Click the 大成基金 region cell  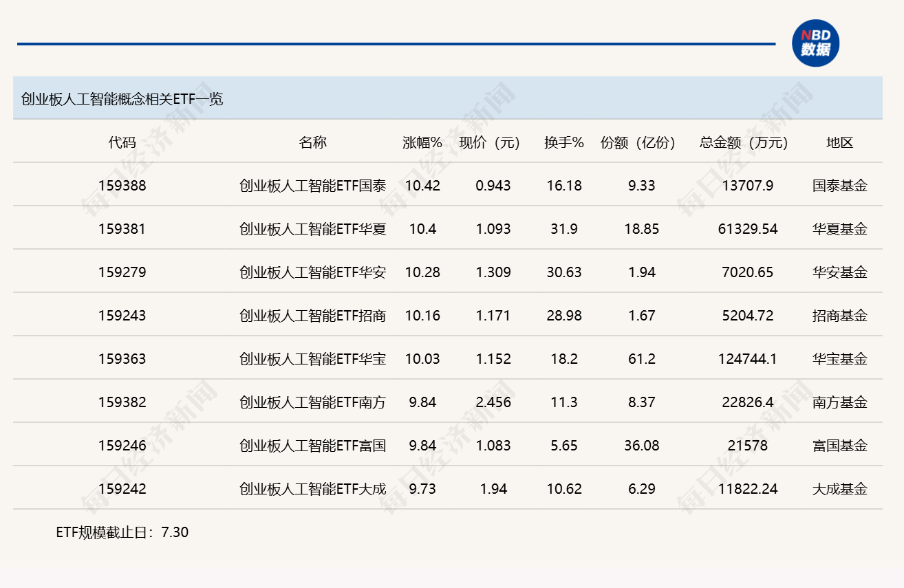tap(839, 489)
